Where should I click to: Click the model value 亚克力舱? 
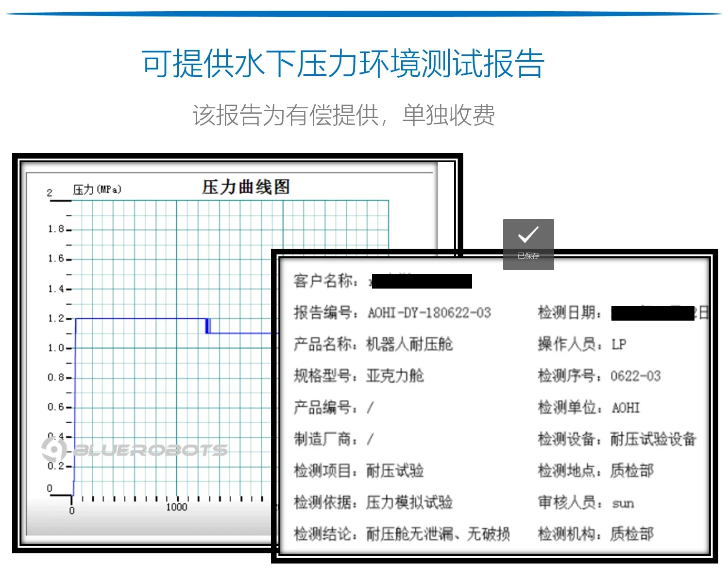pyautogui.click(x=395, y=376)
